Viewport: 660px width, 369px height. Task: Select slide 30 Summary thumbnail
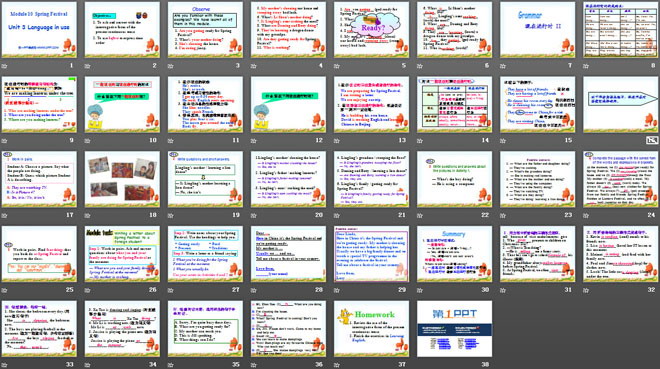[455, 254]
